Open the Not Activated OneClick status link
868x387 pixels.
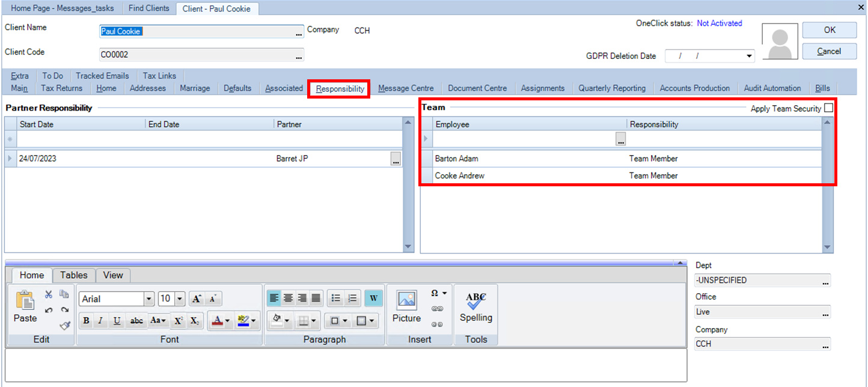click(720, 23)
